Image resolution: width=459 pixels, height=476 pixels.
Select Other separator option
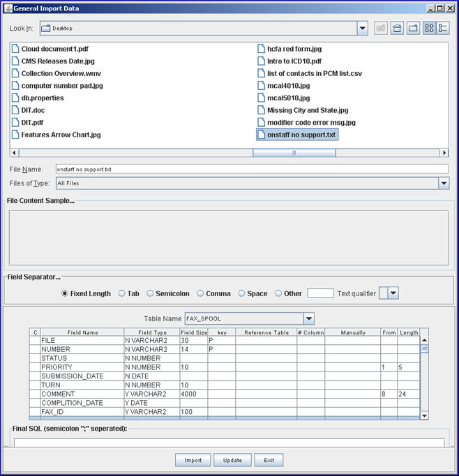point(278,293)
